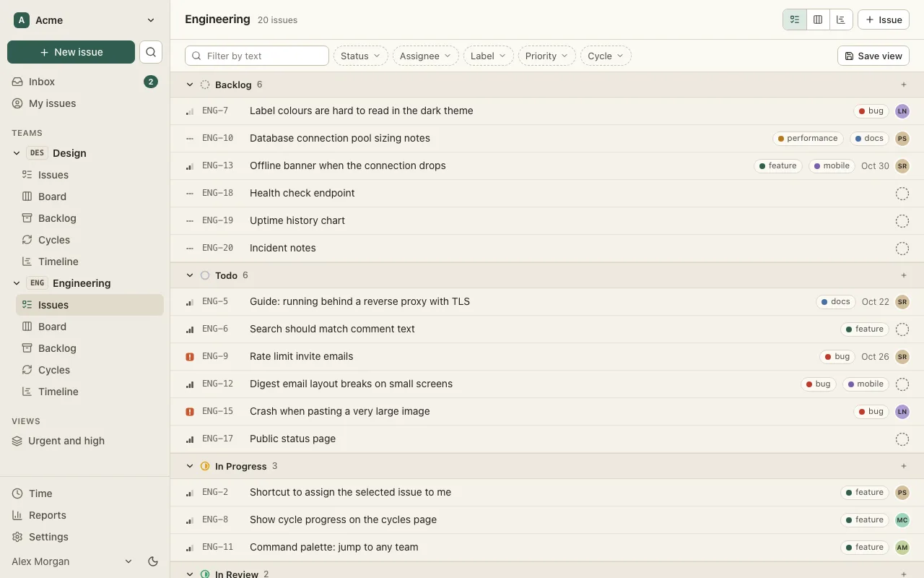Open Board under Engineering team
The image size is (924, 578).
(x=90, y=327)
